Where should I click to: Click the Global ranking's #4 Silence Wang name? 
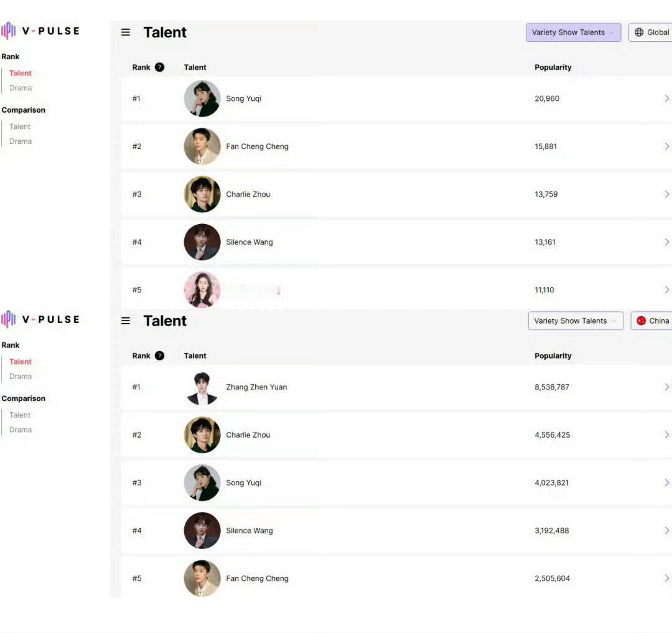point(250,242)
